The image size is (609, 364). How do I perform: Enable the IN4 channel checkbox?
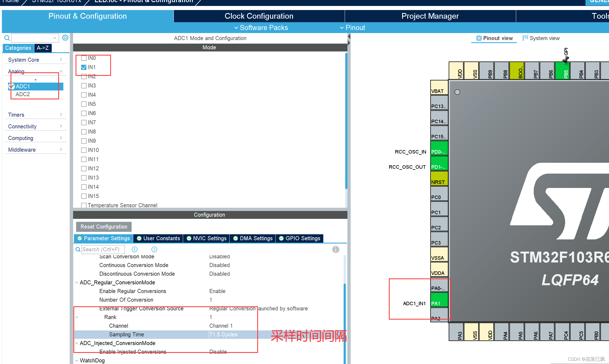point(84,95)
